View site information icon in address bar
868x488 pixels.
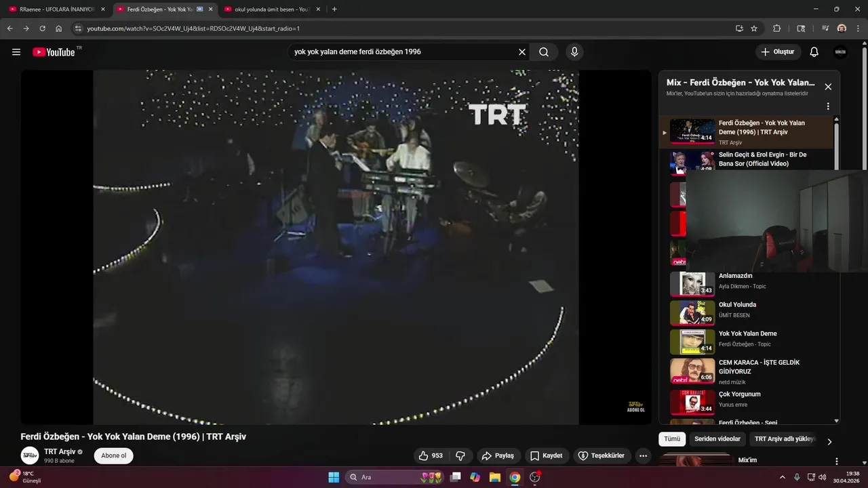78,28
